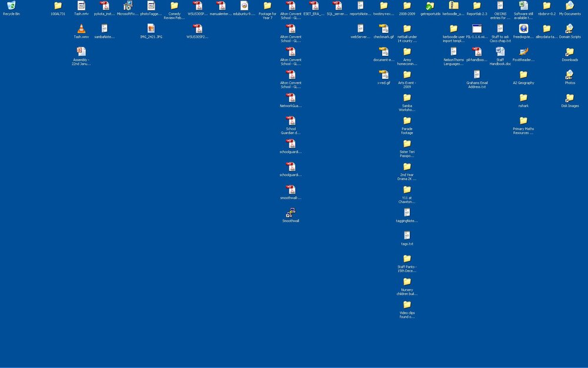Image resolution: width=588 pixels, height=368 pixels.
Task: Select Software still available spreadsheet file
Action: point(523,6)
